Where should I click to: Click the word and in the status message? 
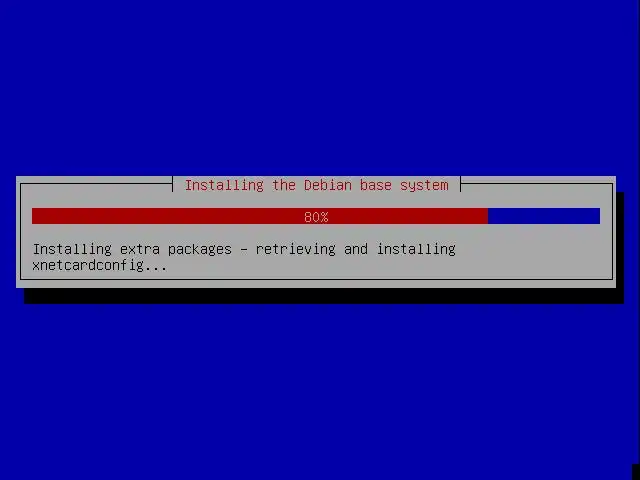[356, 249]
